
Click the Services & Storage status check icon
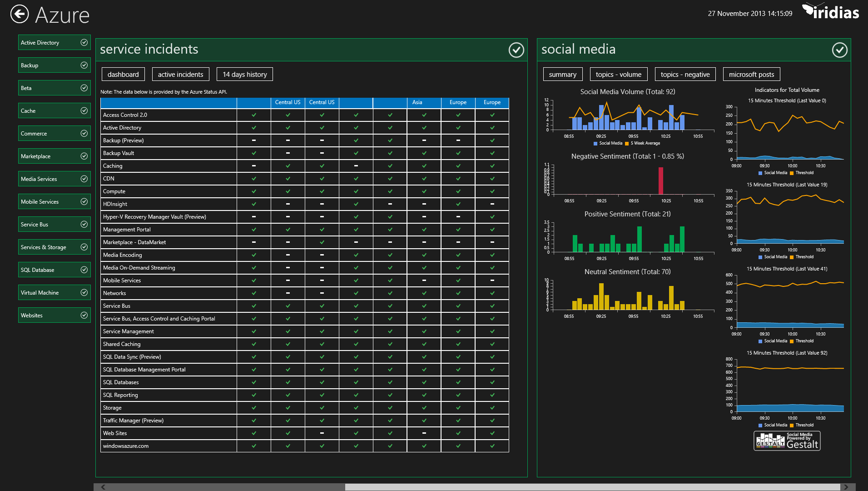84,247
